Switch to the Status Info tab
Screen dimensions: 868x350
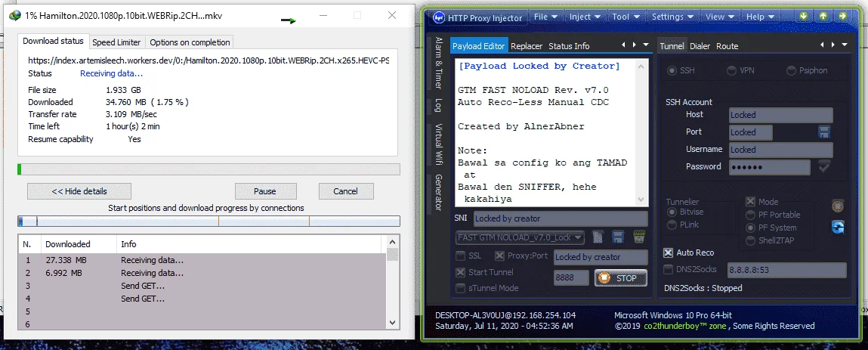(569, 46)
